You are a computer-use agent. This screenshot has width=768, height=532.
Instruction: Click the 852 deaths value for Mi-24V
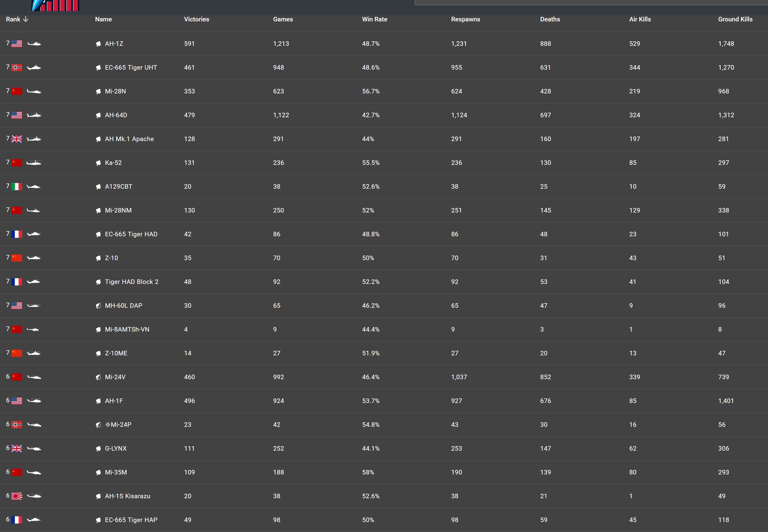click(545, 377)
